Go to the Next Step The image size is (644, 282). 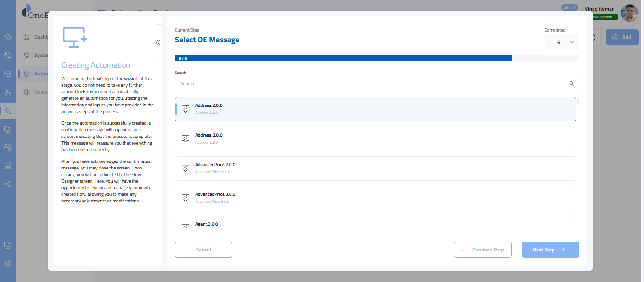550,250
